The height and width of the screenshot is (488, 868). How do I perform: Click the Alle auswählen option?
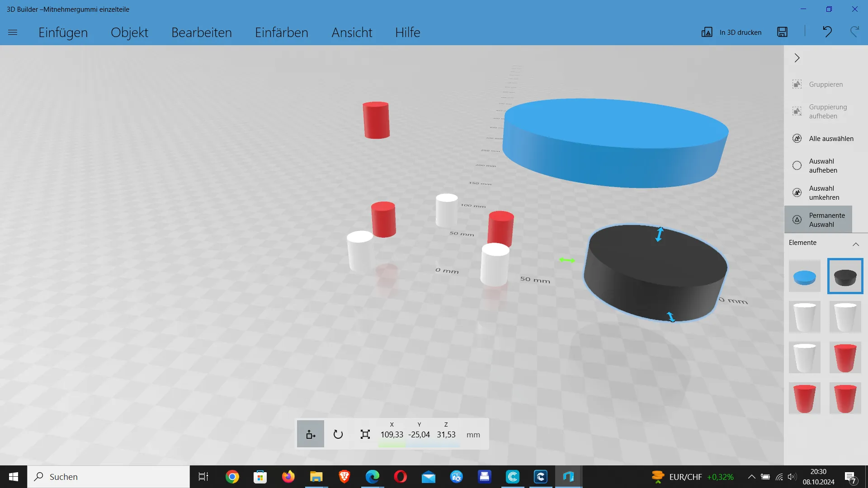click(831, 139)
